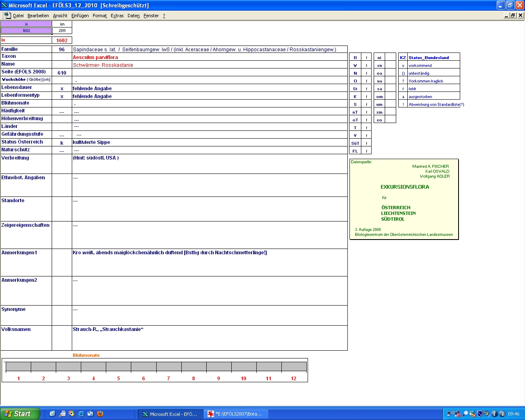Switch to E:\EFÖLS2007\Bota... taskbar button
The width and height of the screenshot is (525, 420).
(x=236, y=414)
